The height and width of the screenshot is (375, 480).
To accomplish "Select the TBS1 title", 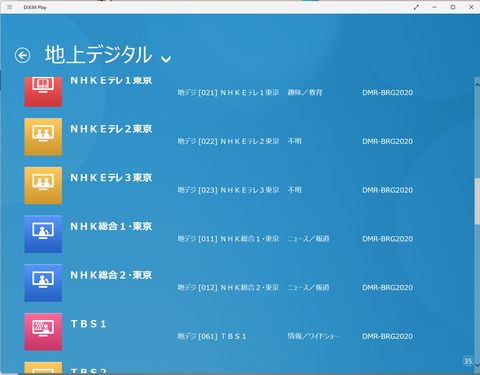I will point(88,324).
